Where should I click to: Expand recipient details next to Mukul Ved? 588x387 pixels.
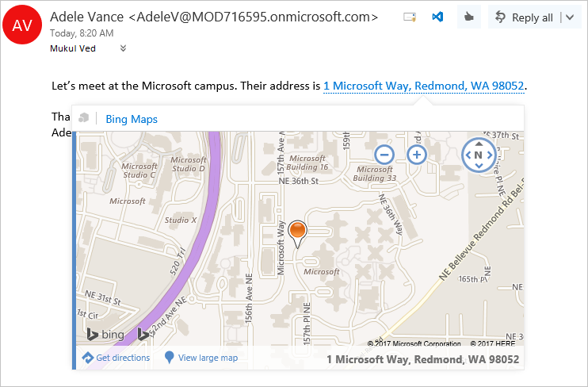coord(123,48)
